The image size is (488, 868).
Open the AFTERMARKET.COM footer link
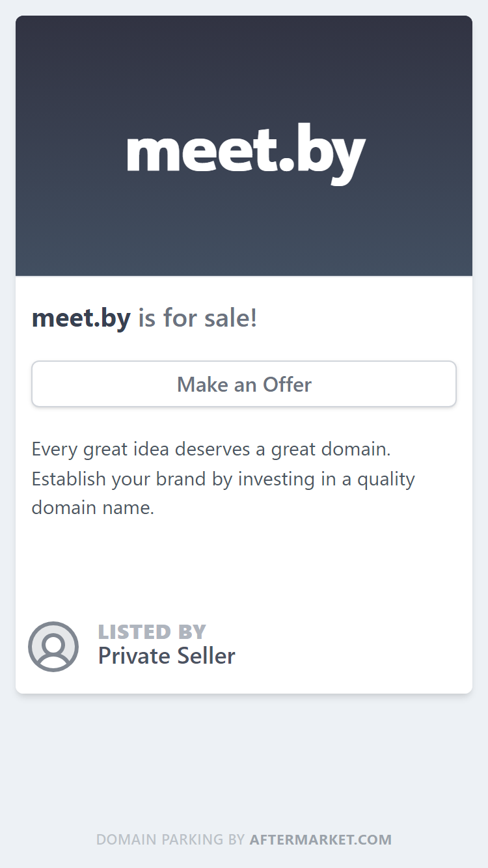[x=321, y=839]
